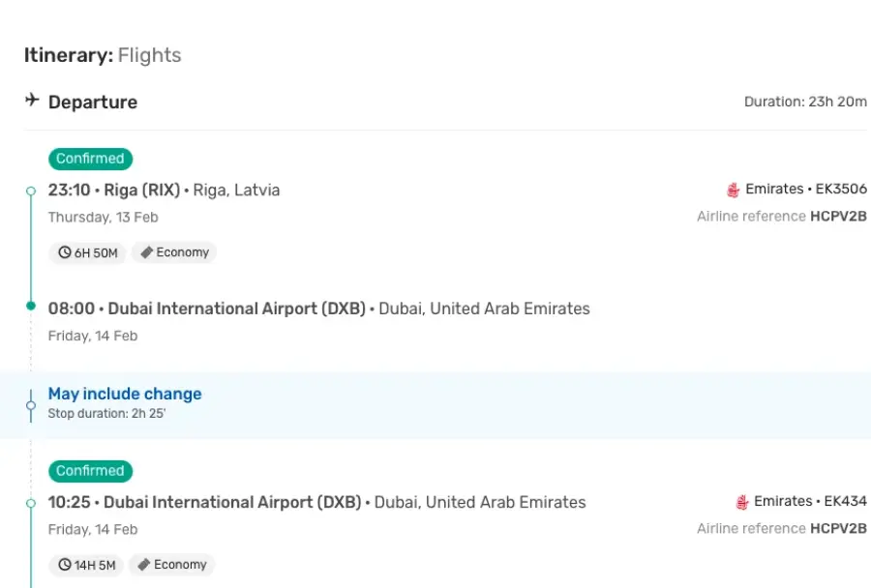The height and width of the screenshot is (588, 871).
Task: Click the Emirates logo next to EK434
Action: (742, 503)
